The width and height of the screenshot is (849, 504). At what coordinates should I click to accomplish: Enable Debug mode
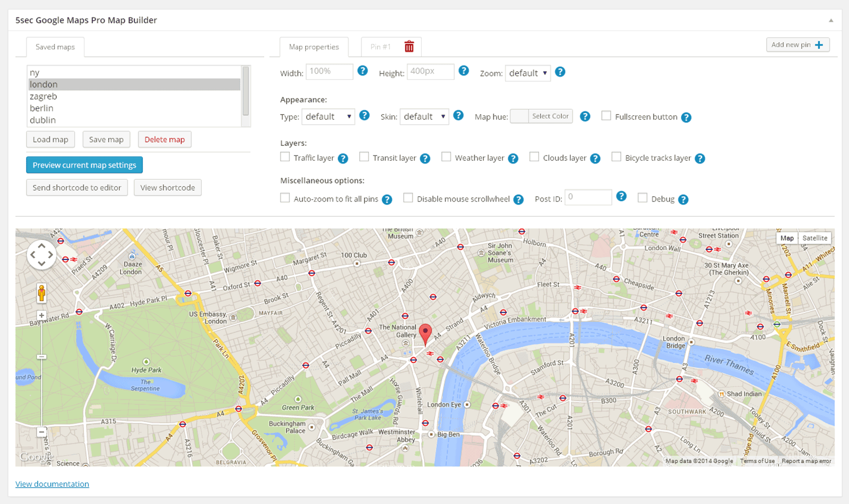pos(642,198)
